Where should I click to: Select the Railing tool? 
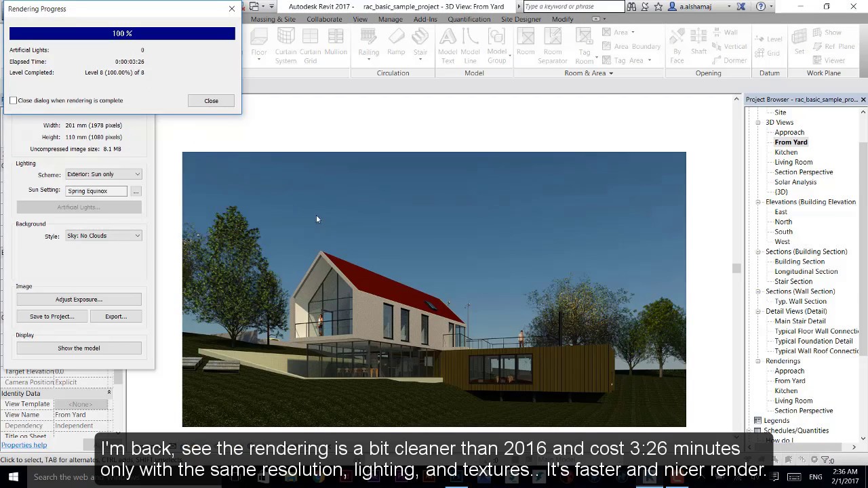[369, 44]
